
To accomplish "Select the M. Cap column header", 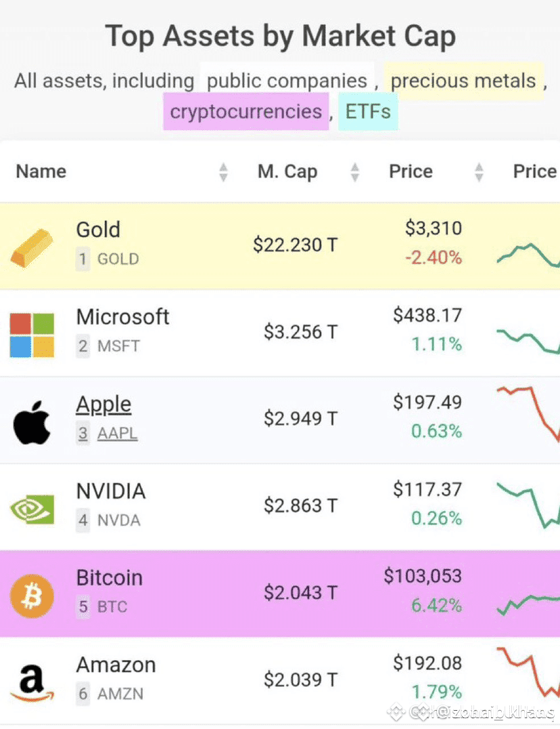I will click(287, 171).
